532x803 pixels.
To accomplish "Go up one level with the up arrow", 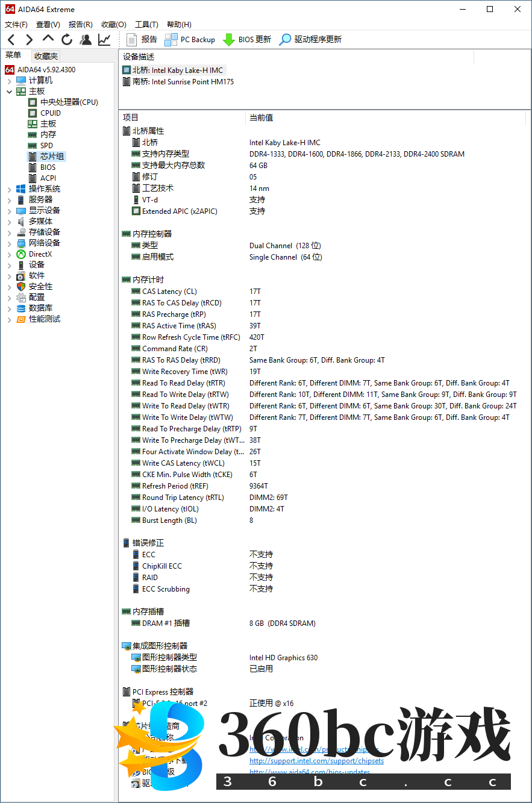I will pyautogui.click(x=48, y=39).
